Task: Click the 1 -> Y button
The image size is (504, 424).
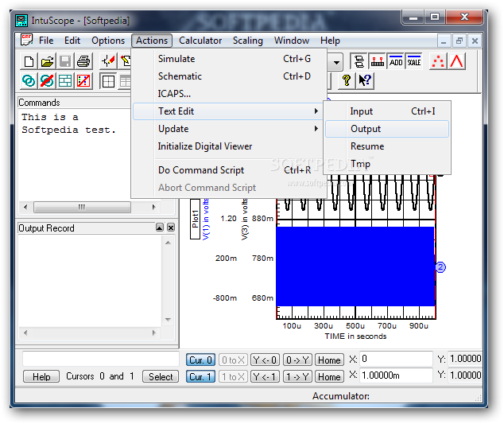Action: coord(297,376)
